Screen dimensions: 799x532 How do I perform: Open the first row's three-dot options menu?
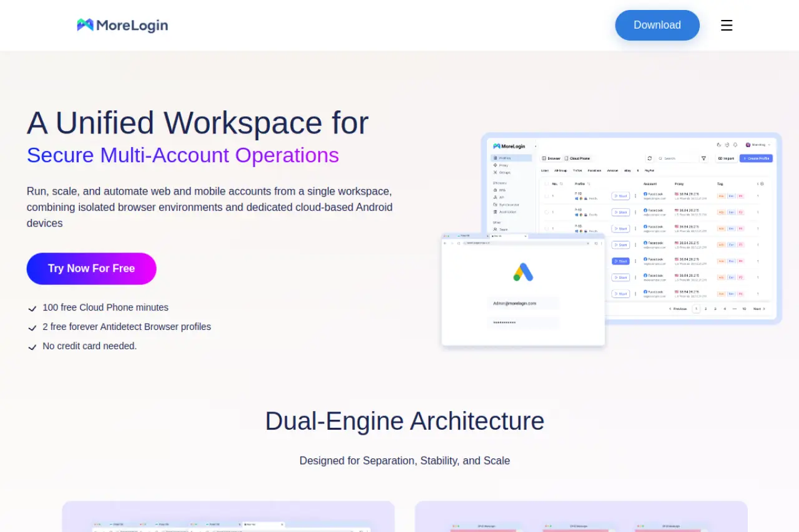[635, 196]
